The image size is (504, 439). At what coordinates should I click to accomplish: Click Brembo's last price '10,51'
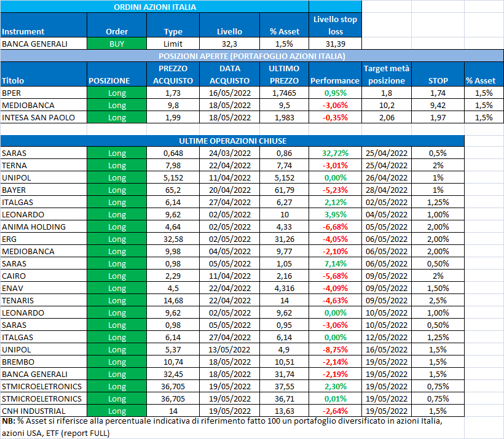(284, 362)
